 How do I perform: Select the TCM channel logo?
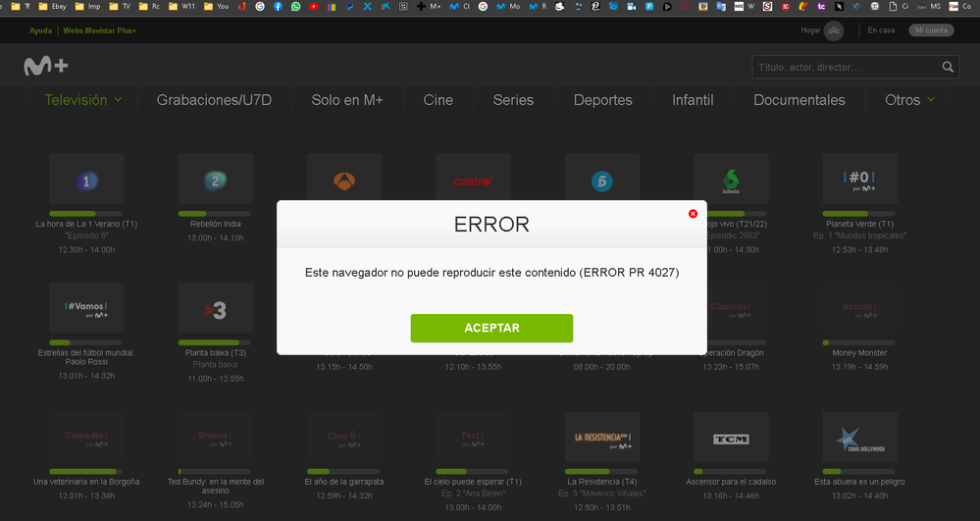coord(731,437)
